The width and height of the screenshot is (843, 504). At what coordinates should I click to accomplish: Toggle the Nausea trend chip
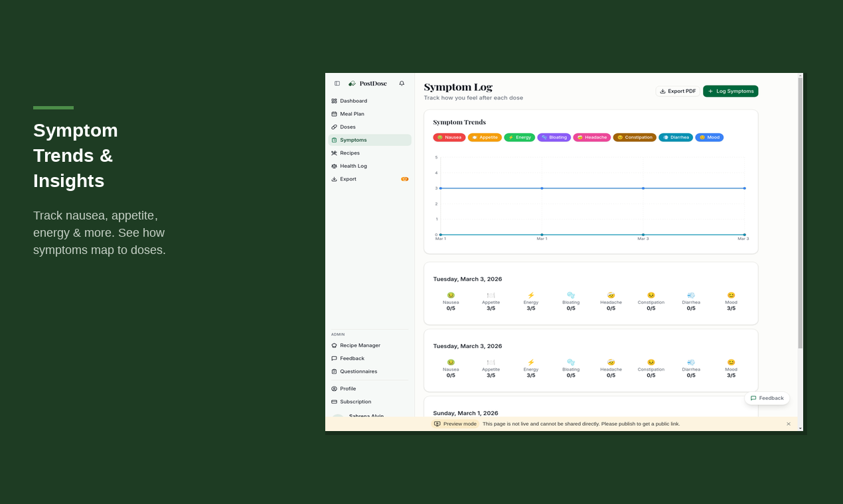click(x=449, y=137)
